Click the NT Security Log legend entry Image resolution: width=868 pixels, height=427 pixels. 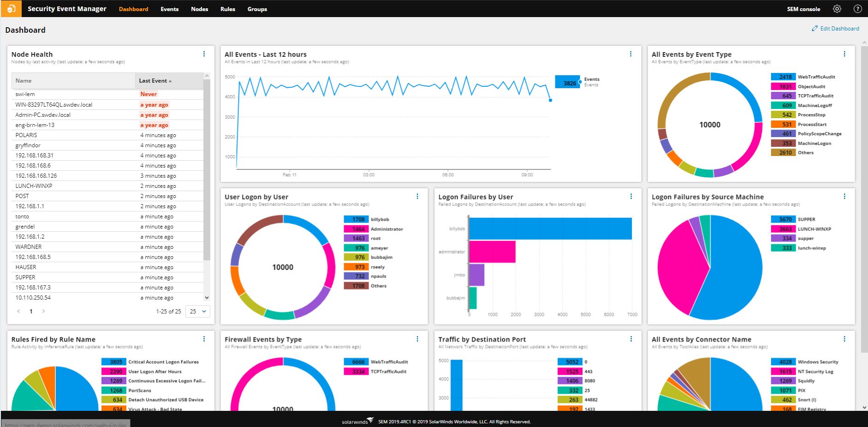click(803, 372)
